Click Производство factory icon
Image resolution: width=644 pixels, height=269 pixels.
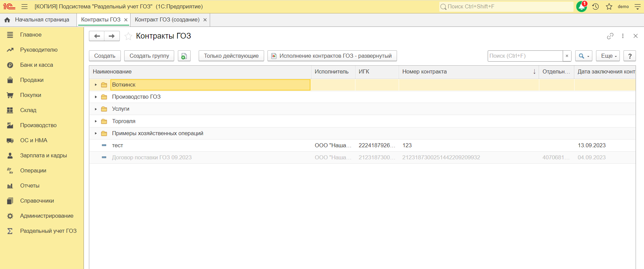[x=10, y=125]
